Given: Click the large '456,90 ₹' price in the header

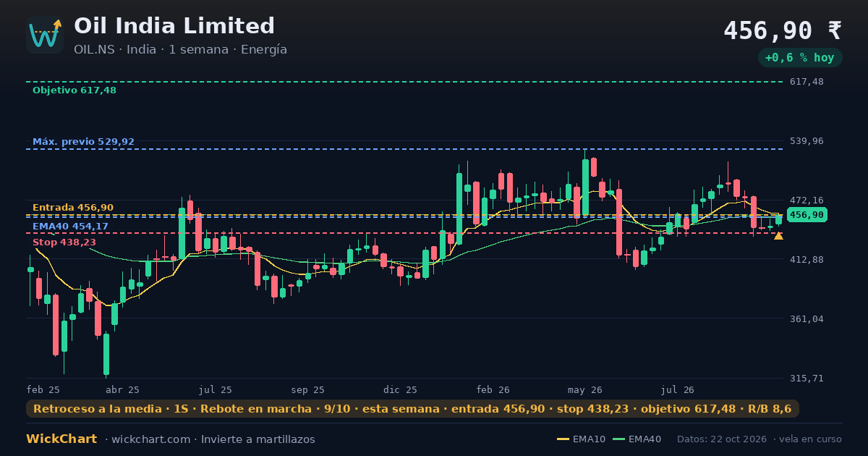Looking at the screenshot, I should click(x=783, y=30).
